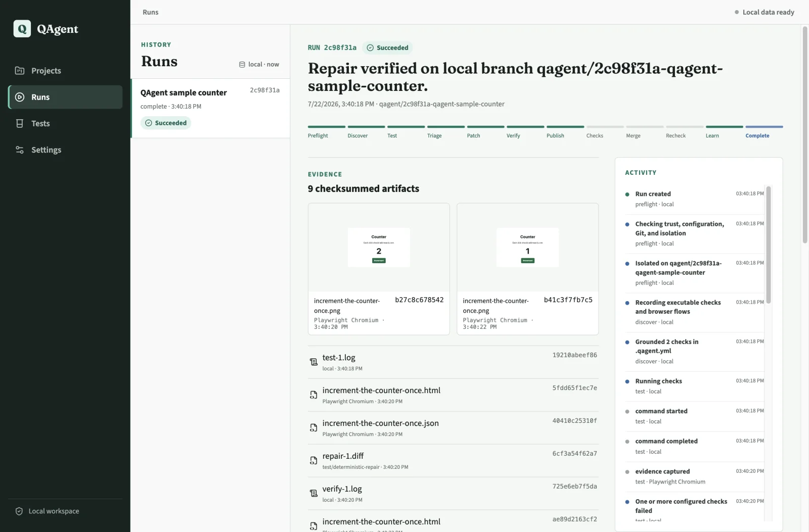Click the Triage stage marker
Screen dimensions: 809x532
(x=445, y=132)
